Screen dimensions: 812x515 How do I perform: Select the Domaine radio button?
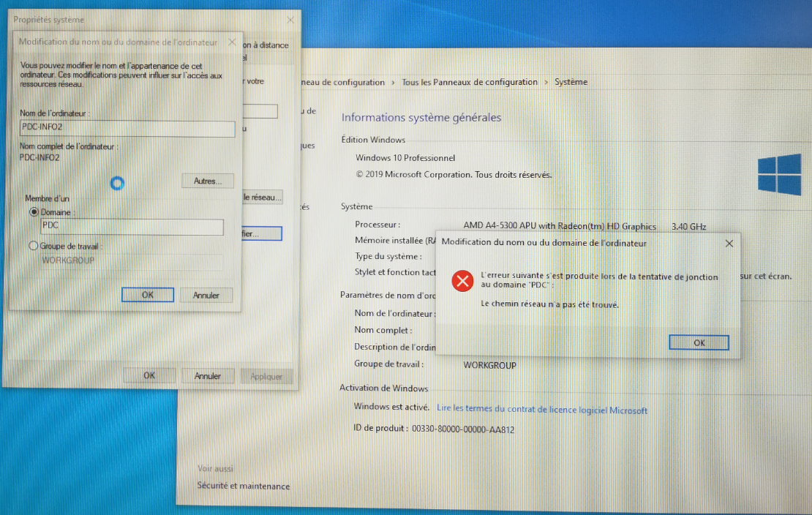tap(34, 212)
